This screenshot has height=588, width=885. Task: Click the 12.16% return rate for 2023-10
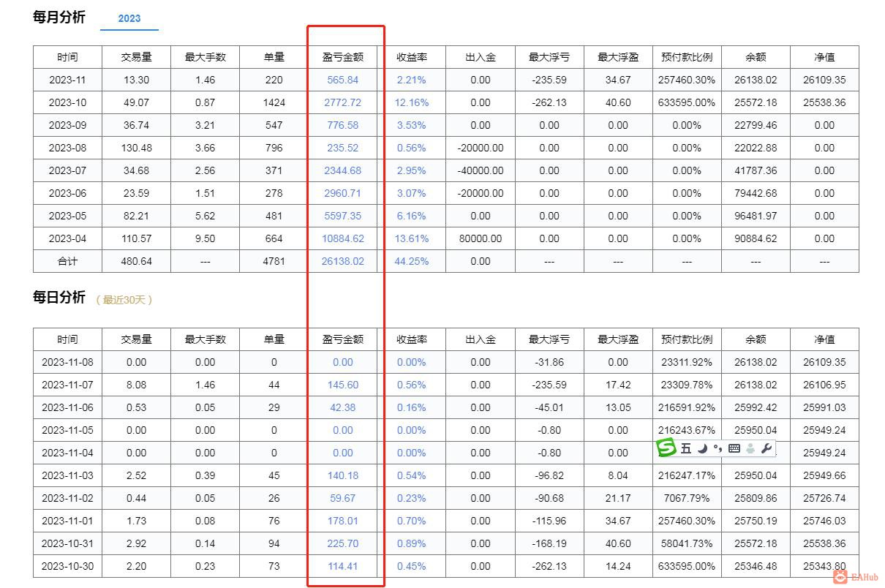tap(412, 102)
